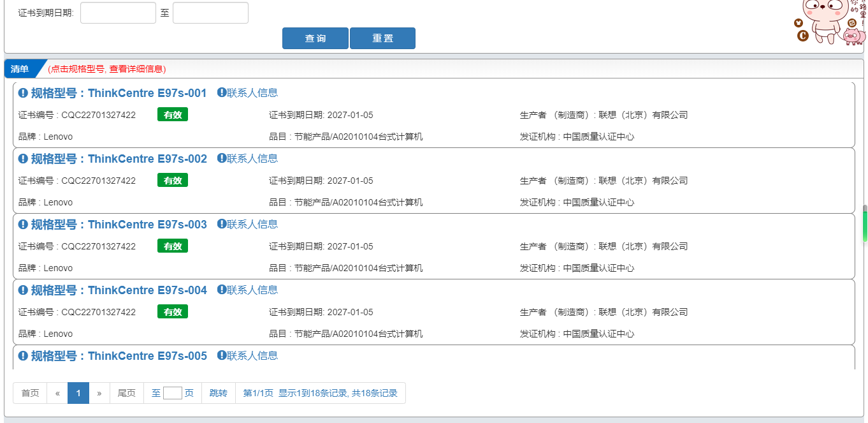The height and width of the screenshot is (423, 868).
Task: Click 有效 status badge for E97s-001
Action: [173, 115]
